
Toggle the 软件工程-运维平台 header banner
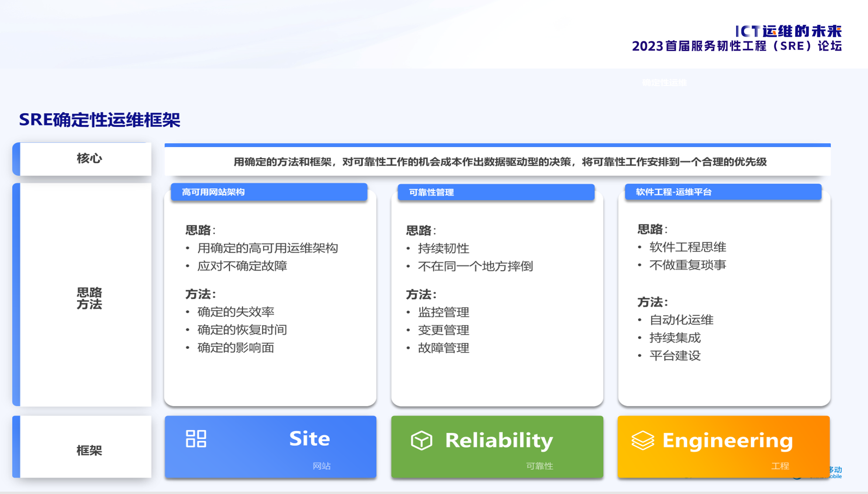(x=723, y=192)
